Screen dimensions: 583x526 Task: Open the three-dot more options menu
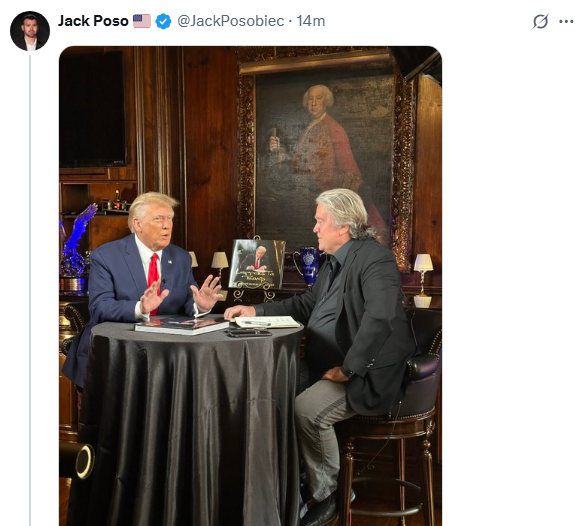point(566,22)
